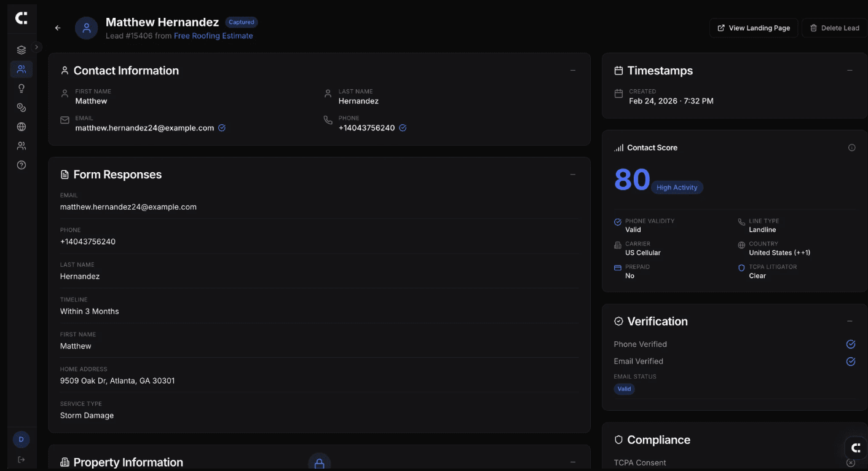Select the Leads icon in the sidebar

click(21, 69)
